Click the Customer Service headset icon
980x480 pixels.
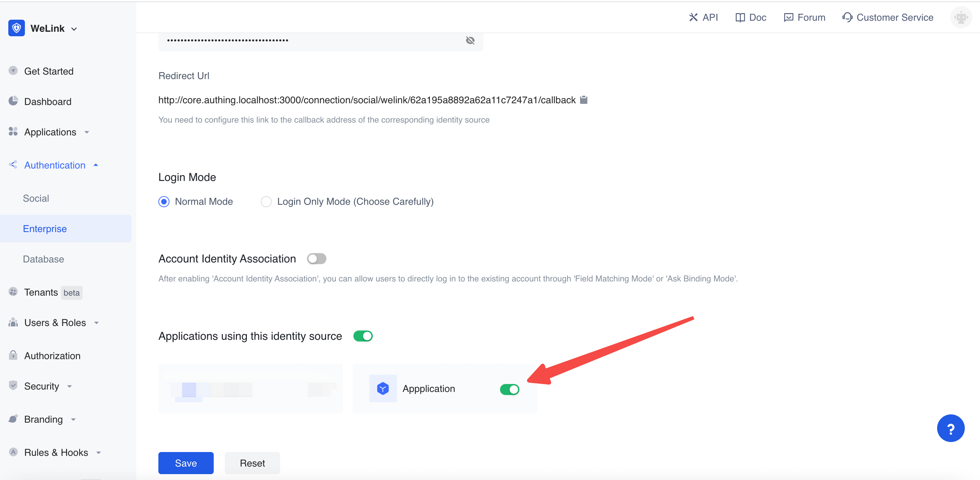pyautogui.click(x=847, y=18)
